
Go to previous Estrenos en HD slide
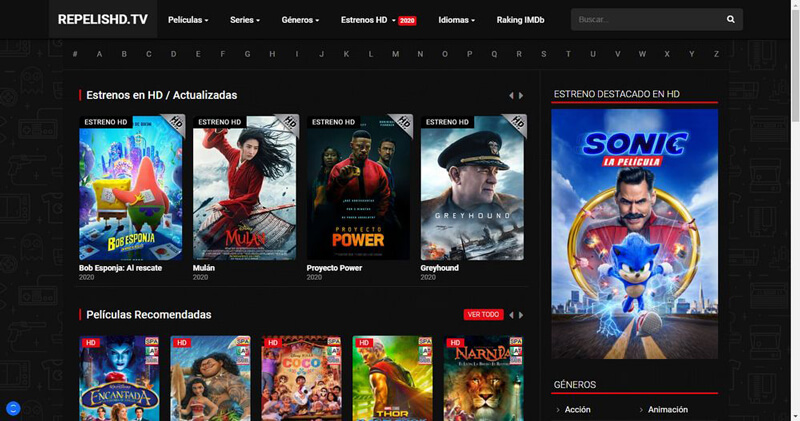coord(511,95)
